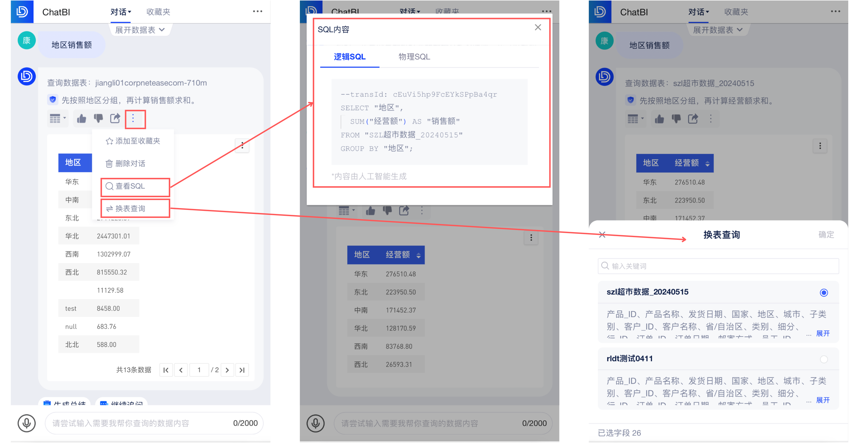Click share icon in left panel toolbar
This screenshot has width=868, height=443.
(x=115, y=119)
